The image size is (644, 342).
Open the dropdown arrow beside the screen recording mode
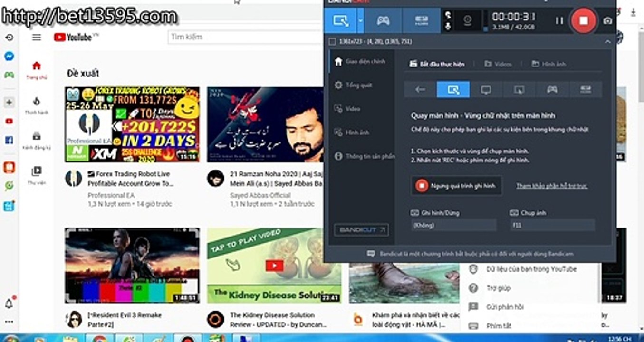click(361, 20)
